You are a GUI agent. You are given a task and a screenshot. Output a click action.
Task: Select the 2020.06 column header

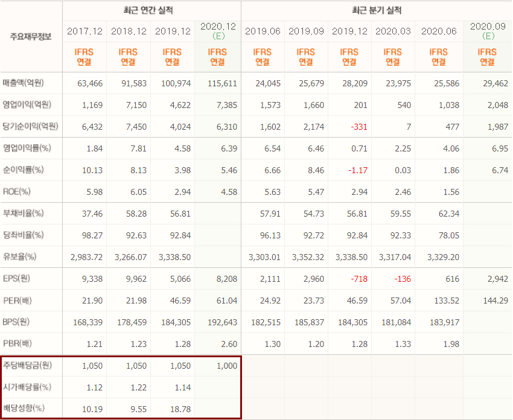[x=439, y=31]
